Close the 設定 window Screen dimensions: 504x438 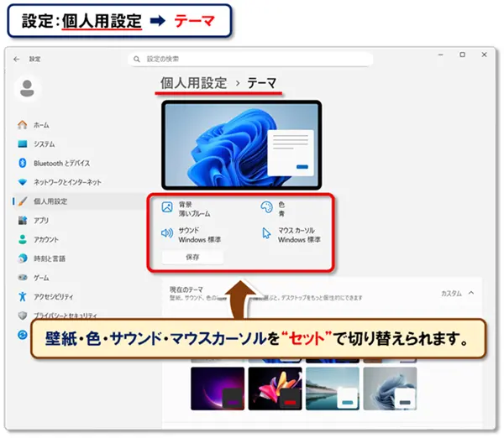[484, 55]
